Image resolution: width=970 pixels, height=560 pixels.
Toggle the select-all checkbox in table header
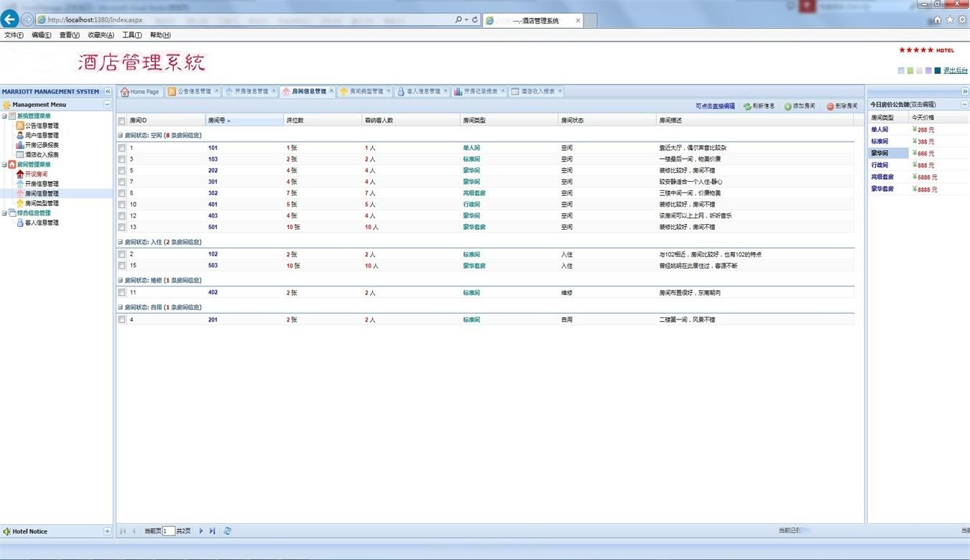tap(122, 121)
